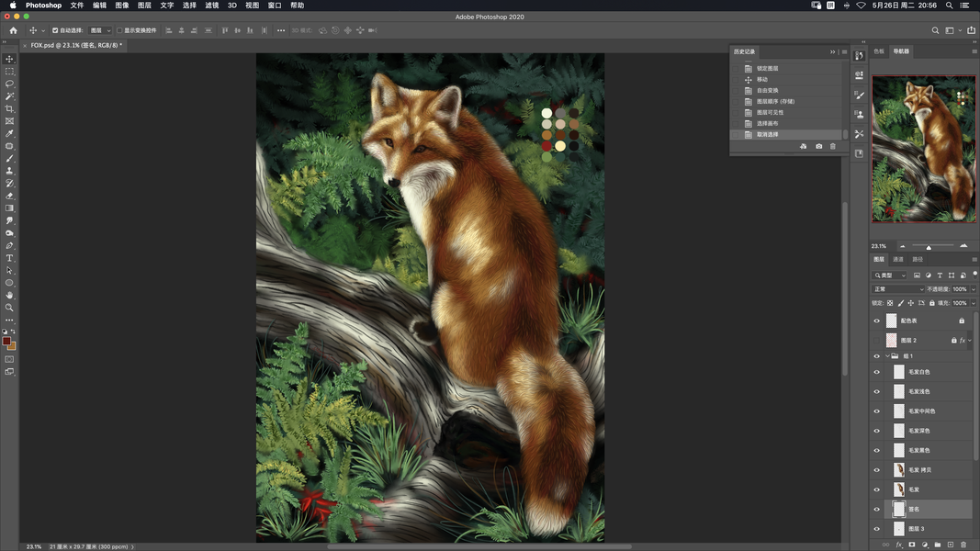Click the Navigator fox preview thumbnail
980x551 pixels.
[924, 149]
